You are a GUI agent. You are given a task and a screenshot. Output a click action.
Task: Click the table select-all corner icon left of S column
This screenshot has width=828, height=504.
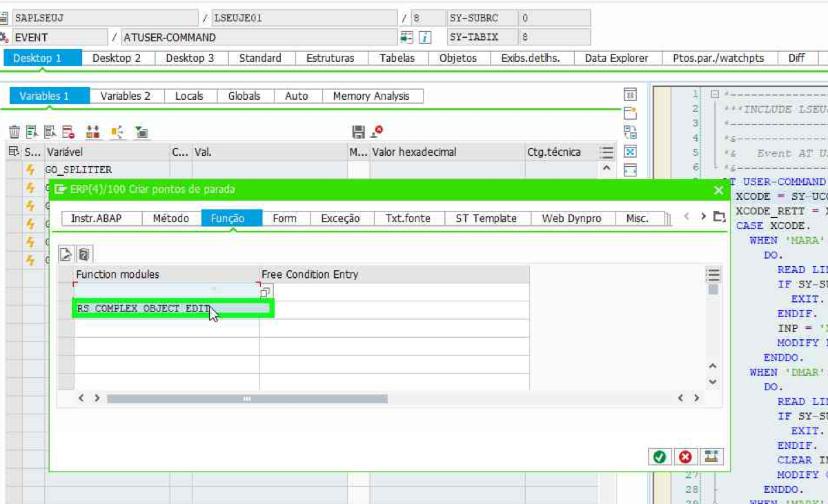tap(13, 152)
